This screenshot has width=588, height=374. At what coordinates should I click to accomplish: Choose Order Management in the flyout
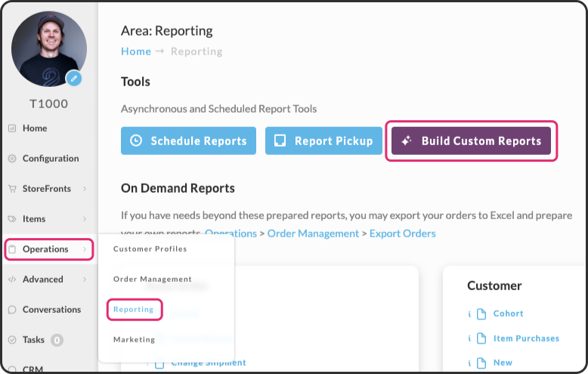click(x=152, y=280)
